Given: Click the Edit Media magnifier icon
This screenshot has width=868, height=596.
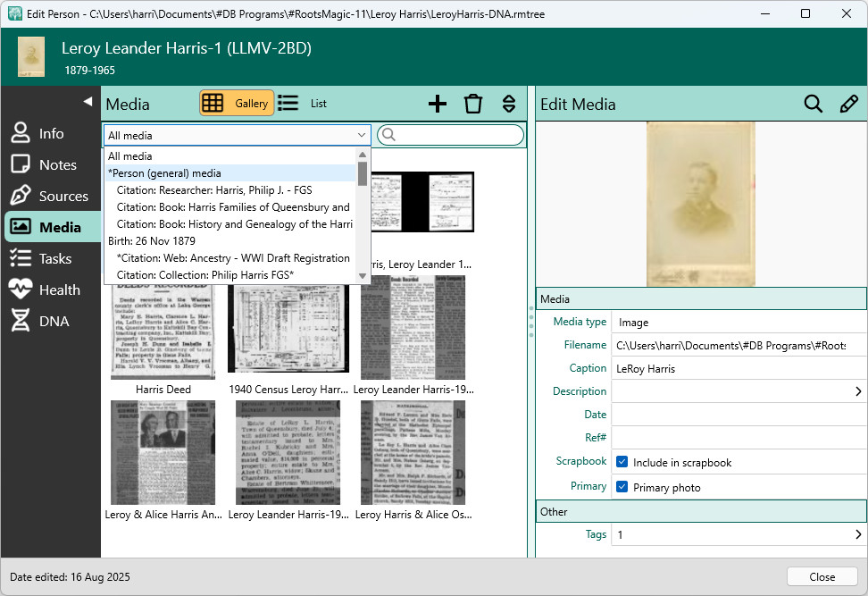Looking at the screenshot, I should click(814, 104).
